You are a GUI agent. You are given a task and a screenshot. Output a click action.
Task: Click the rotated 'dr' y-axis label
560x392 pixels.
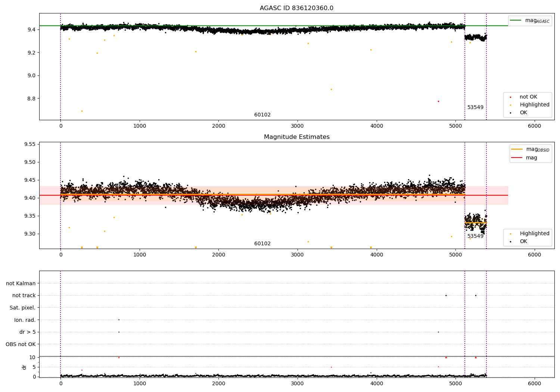pos(24,367)
